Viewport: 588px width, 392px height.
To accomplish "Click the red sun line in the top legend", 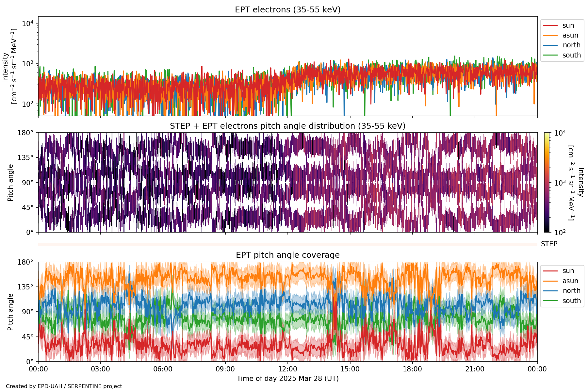I will 550,25.
